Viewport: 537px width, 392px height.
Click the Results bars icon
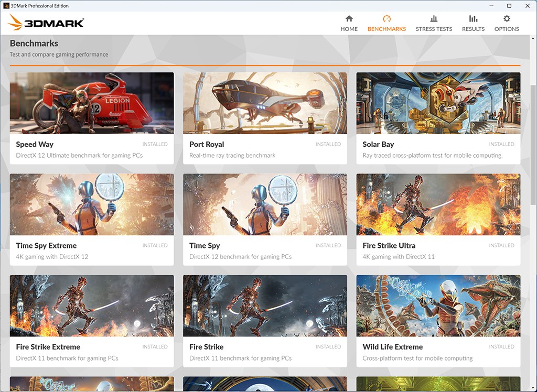pyautogui.click(x=473, y=18)
